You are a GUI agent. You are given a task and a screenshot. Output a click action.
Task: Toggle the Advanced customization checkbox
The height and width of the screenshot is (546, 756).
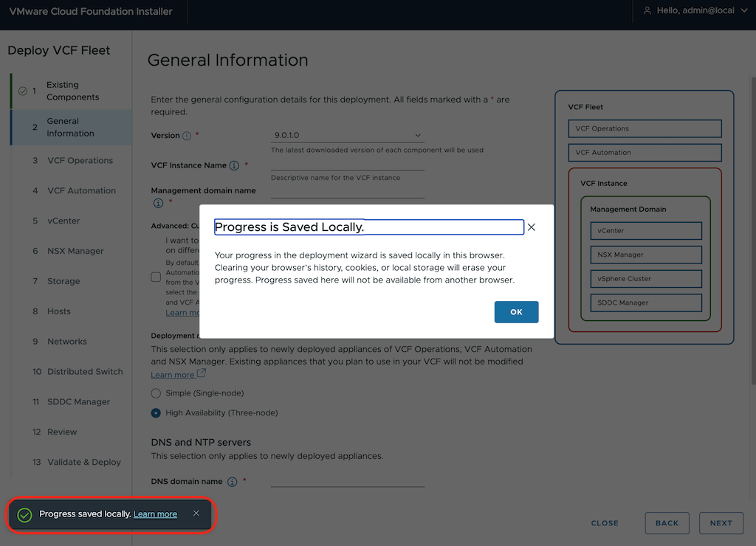156,277
